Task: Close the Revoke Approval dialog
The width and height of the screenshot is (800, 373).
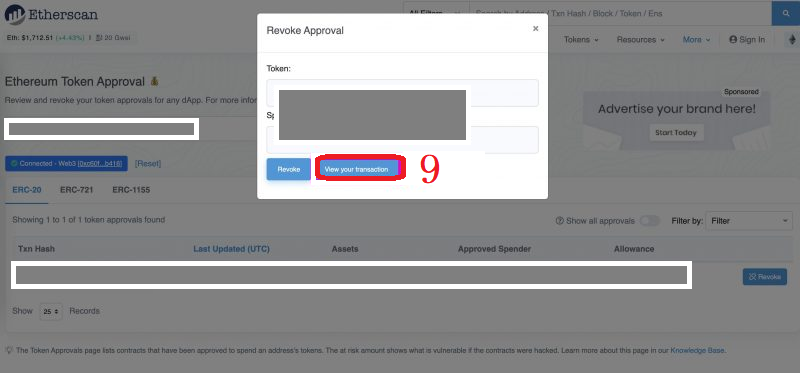Action: click(535, 29)
